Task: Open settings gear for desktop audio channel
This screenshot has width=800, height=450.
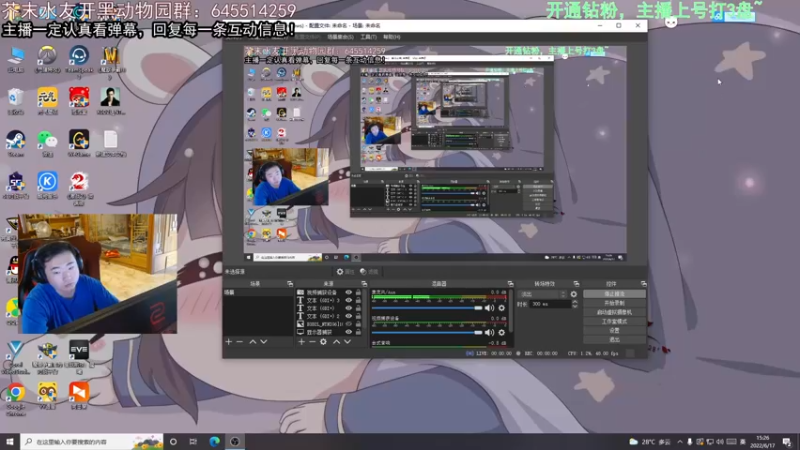Action: (x=502, y=308)
